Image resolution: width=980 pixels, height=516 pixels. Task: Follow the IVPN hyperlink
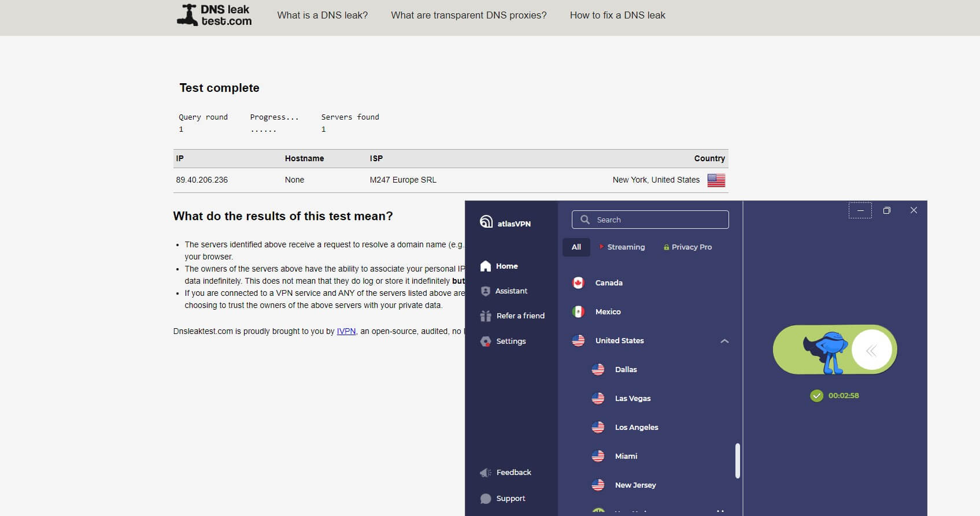tap(346, 331)
